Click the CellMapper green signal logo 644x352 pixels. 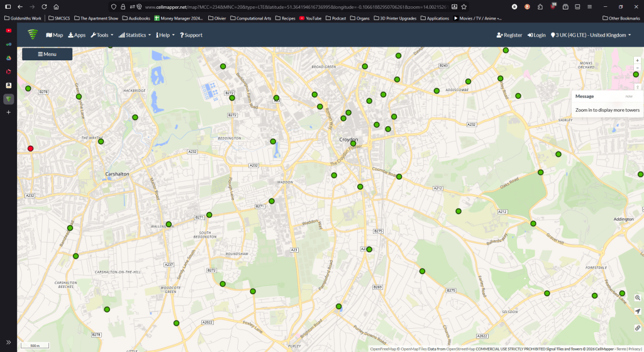point(33,35)
